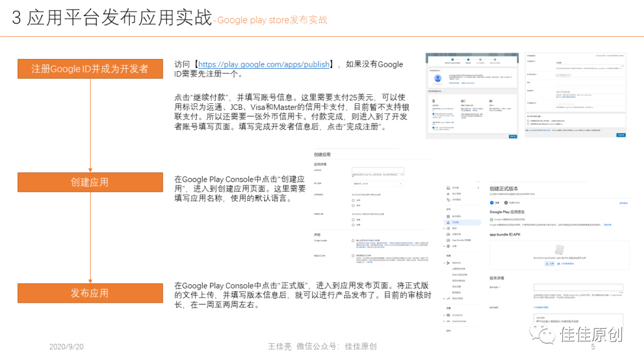The height and width of the screenshot is (363, 644).
Task: Select first radio option under app type
Action: [353, 200]
